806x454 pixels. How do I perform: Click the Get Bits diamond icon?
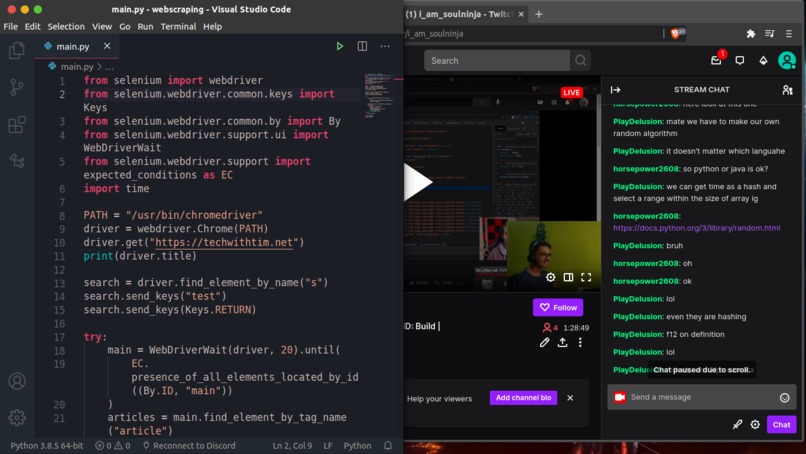click(x=763, y=61)
